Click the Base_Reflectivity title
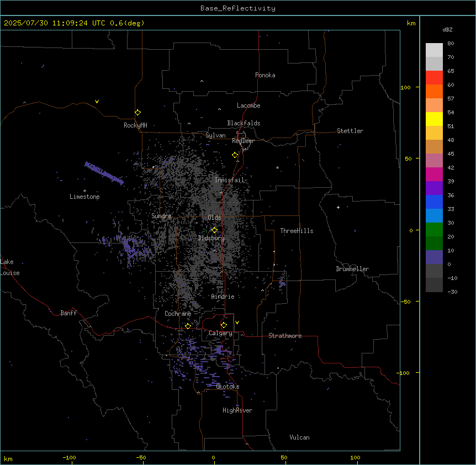The width and height of the screenshot is (476, 465). tap(238, 8)
